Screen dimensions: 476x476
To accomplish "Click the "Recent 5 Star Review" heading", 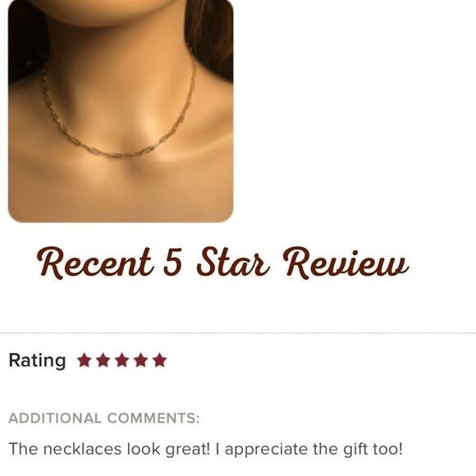I will [x=223, y=263].
